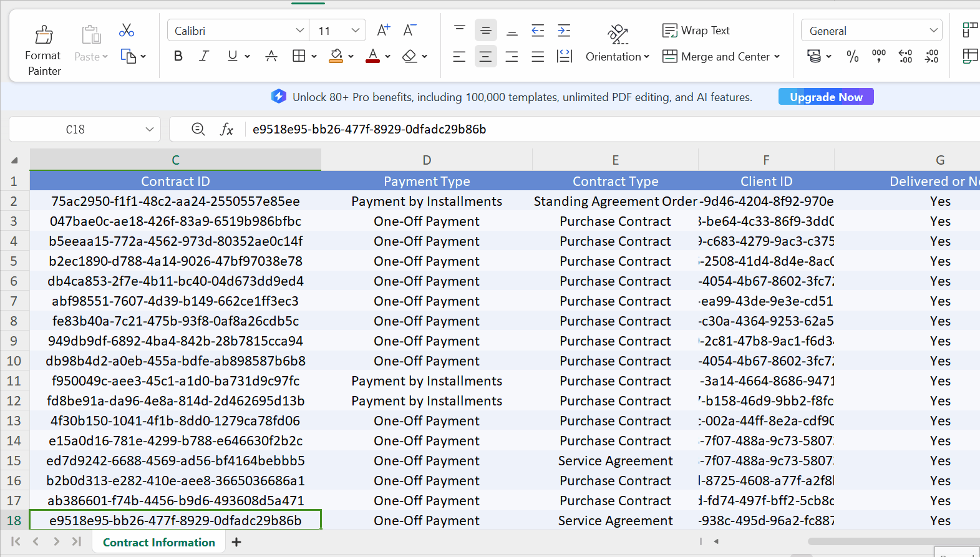Toggle Italic formatting
Screen dimensions: 980x557
click(x=204, y=56)
